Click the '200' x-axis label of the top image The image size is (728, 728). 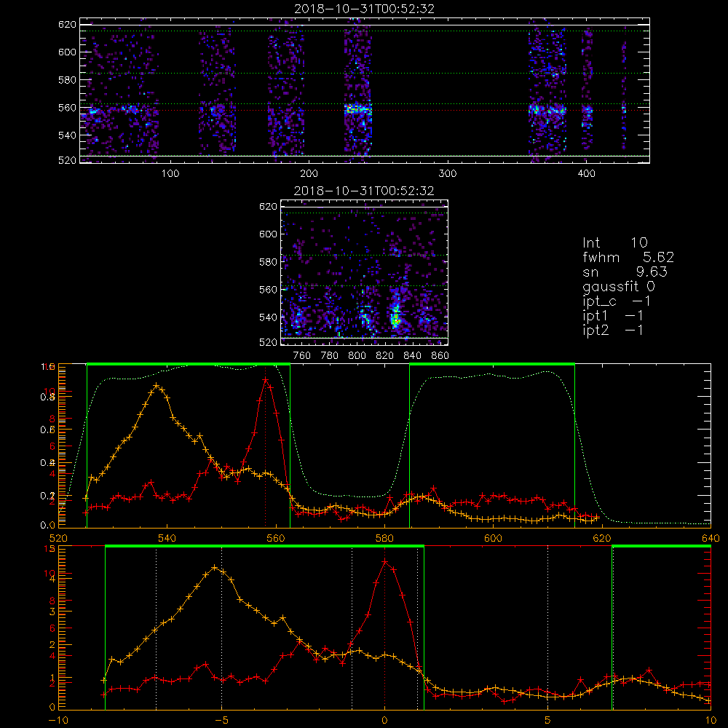point(309,174)
